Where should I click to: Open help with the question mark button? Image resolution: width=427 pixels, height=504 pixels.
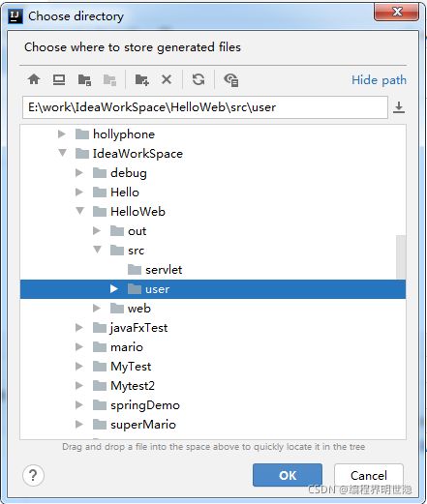(33, 475)
